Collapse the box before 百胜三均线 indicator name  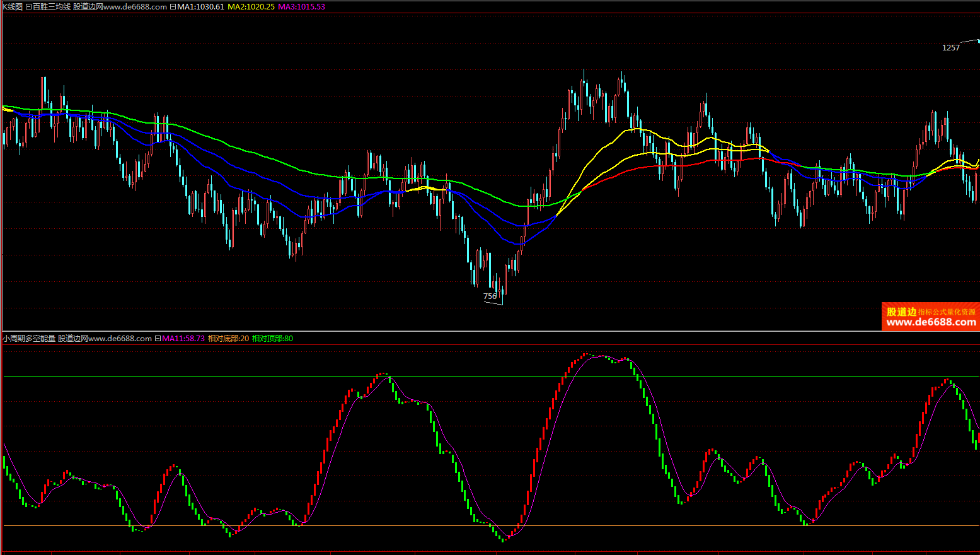pos(28,7)
